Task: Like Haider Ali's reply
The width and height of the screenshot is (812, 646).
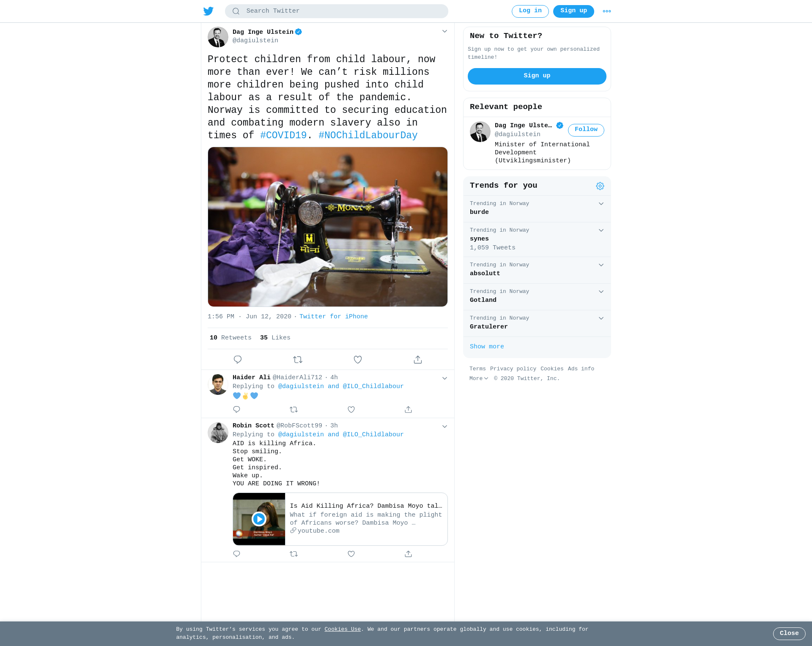Action: click(x=351, y=410)
